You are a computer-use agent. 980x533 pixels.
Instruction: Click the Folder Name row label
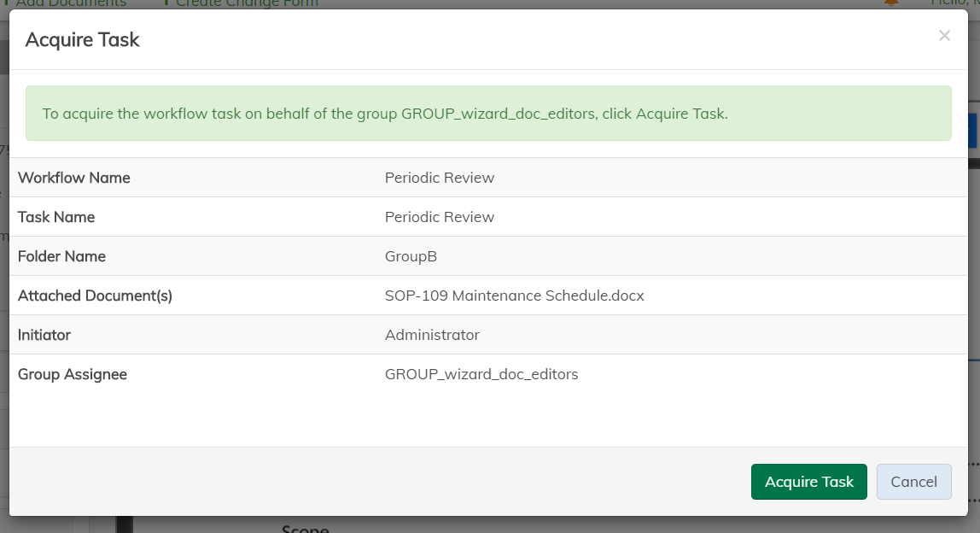tap(61, 256)
